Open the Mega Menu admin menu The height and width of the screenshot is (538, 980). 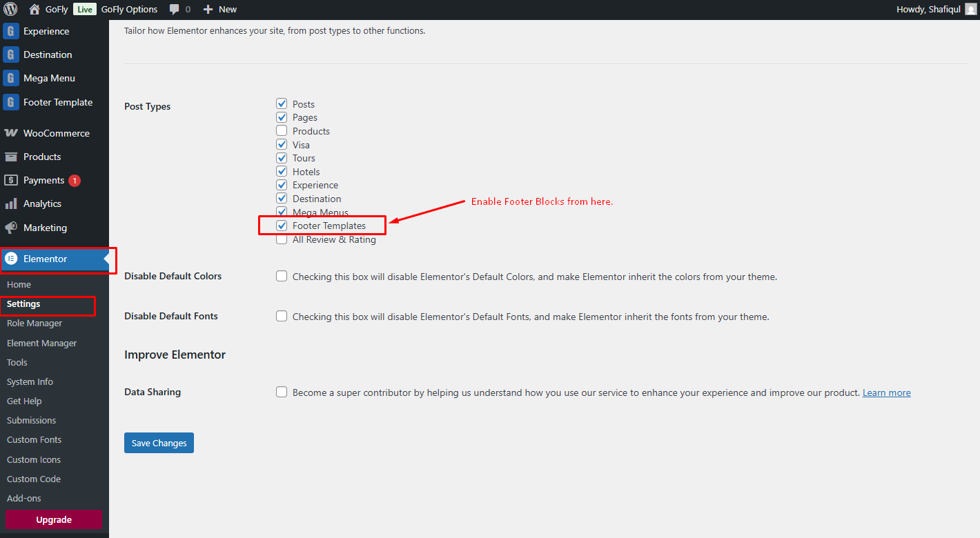pos(55,78)
